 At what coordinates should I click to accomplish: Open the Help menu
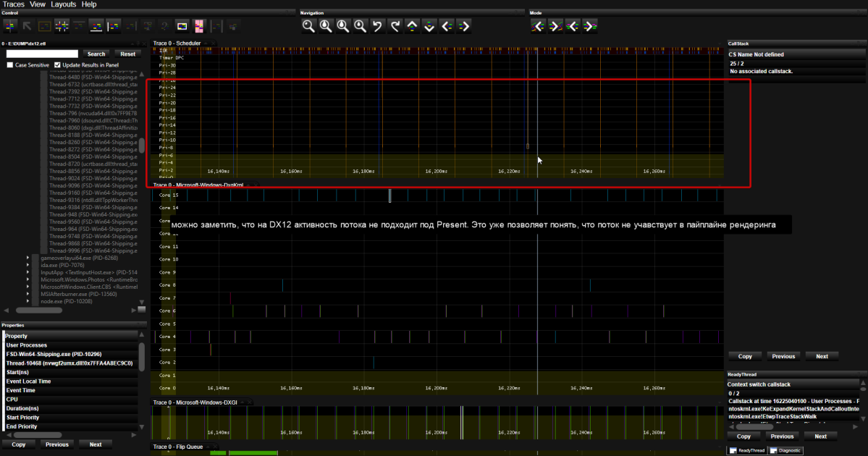pos(89,4)
